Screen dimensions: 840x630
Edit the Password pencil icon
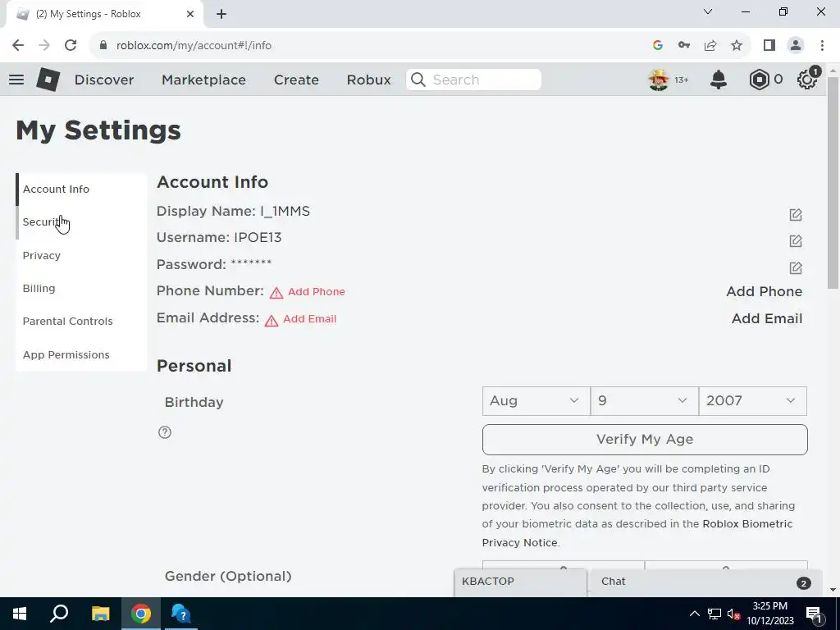click(x=796, y=268)
